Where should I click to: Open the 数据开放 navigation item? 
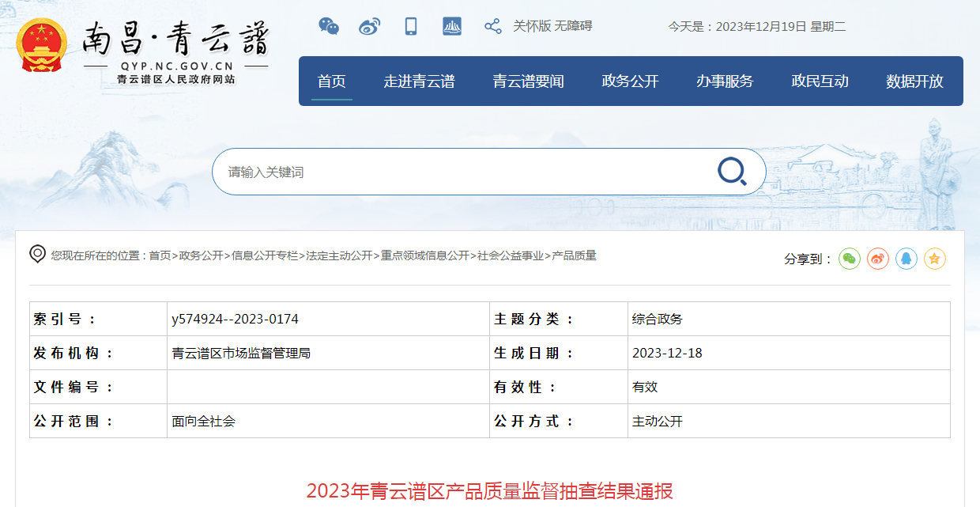914,81
